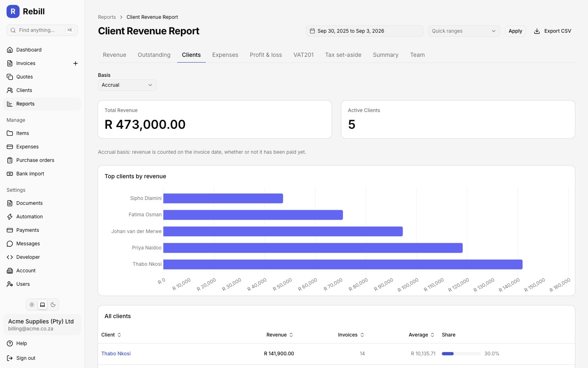The width and height of the screenshot is (588, 368).
Task: Click the Rebill logo icon
Action: pyautogui.click(x=13, y=11)
